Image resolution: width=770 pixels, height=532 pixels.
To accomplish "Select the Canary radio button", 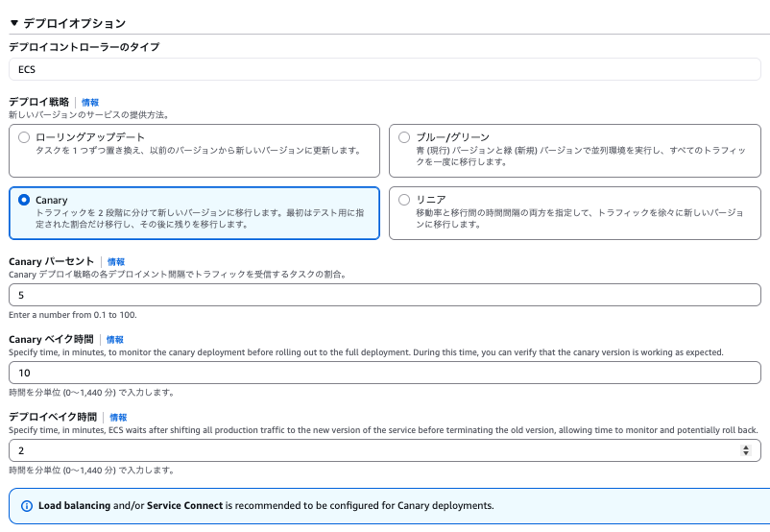I will [x=24, y=200].
